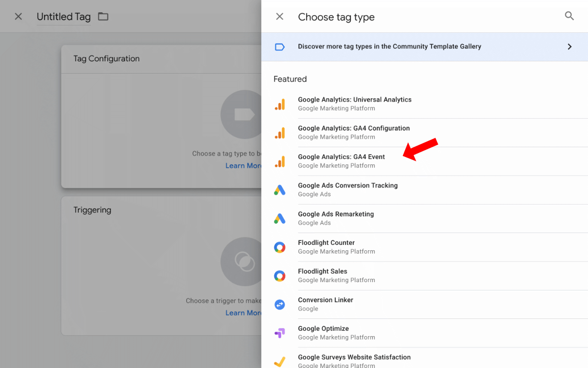This screenshot has height=368, width=588.
Task: Click Google Surveys checkmark icon
Action: [280, 362]
